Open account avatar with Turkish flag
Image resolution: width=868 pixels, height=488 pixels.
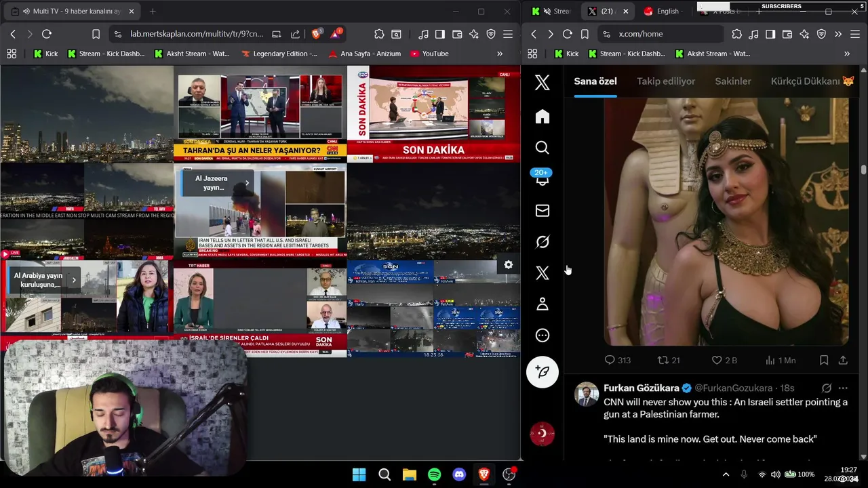click(x=542, y=434)
